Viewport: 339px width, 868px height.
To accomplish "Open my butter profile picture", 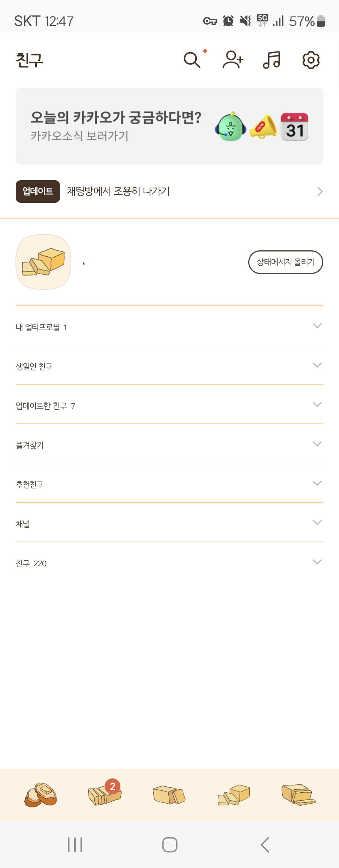I will 43,262.
